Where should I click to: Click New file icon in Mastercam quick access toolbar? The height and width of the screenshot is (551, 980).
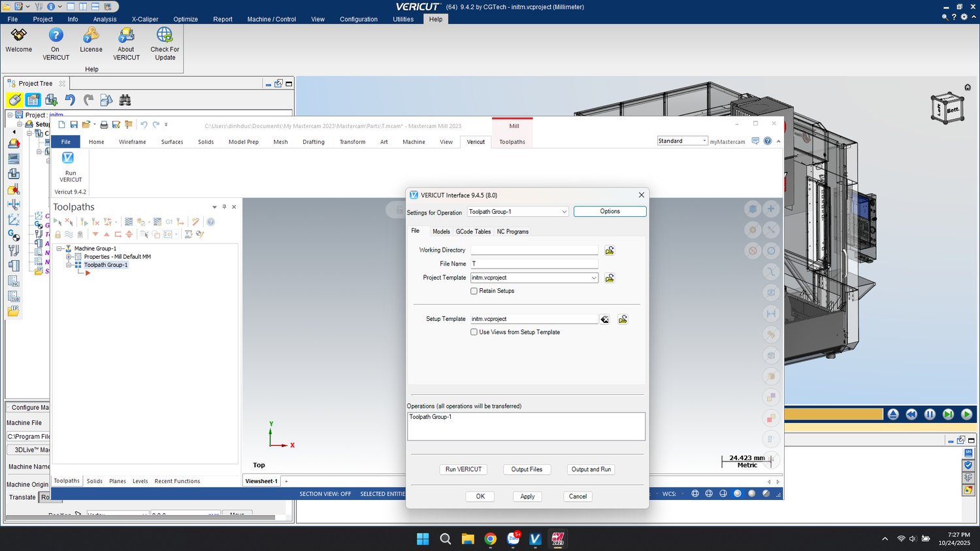tap(62, 125)
